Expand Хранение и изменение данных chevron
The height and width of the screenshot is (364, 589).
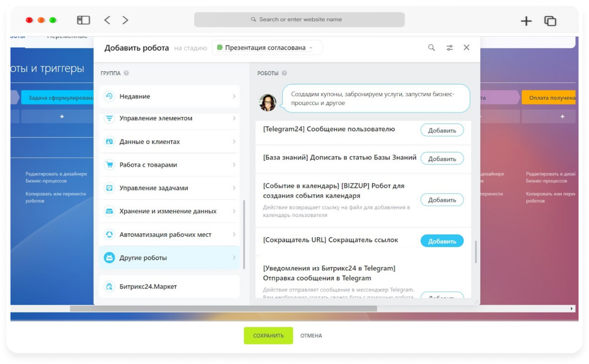(x=234, y=211)
